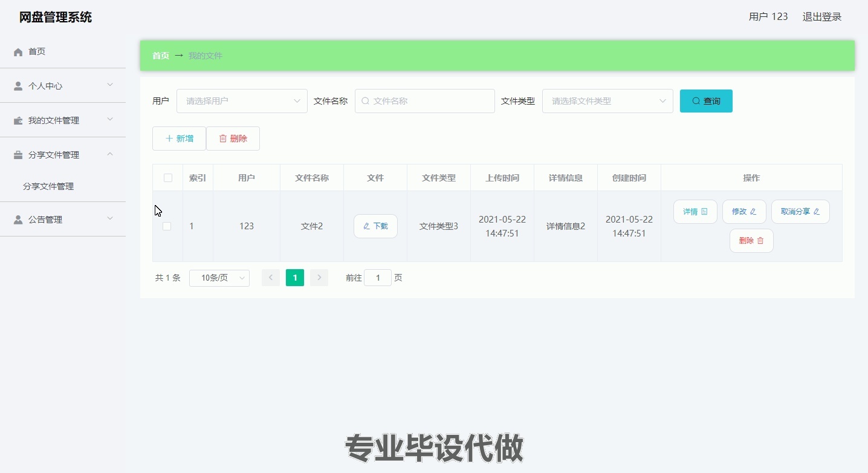Click the magnifier icon in 文件名称 field
Image resolution: width=868 pixels, height=473 pixels.
click(365, 101)
